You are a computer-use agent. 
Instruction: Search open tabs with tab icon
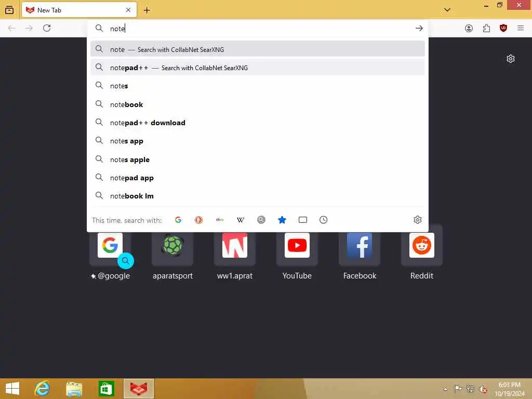pos(303,220)
